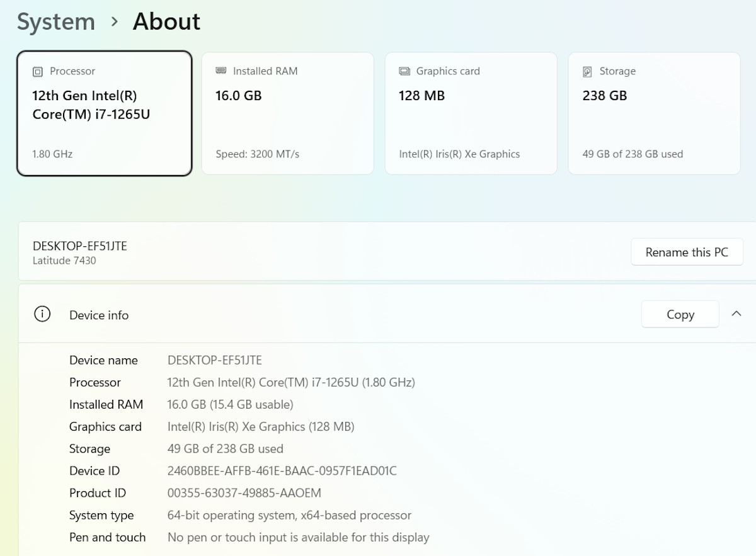
Task: Click Intel(R) Iris(R) Xe Graphics (128 MB) value
Action: point(261,426)
